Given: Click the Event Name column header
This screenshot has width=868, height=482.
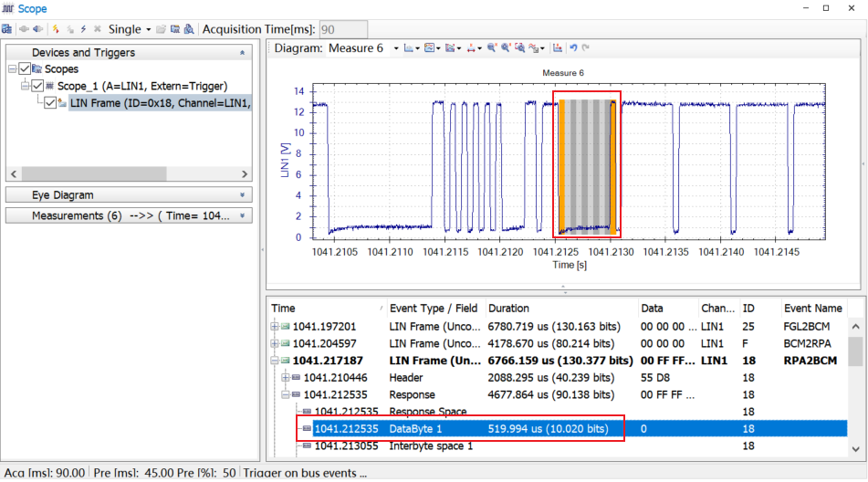Looking at the screenshot, I should pos(812,309).
